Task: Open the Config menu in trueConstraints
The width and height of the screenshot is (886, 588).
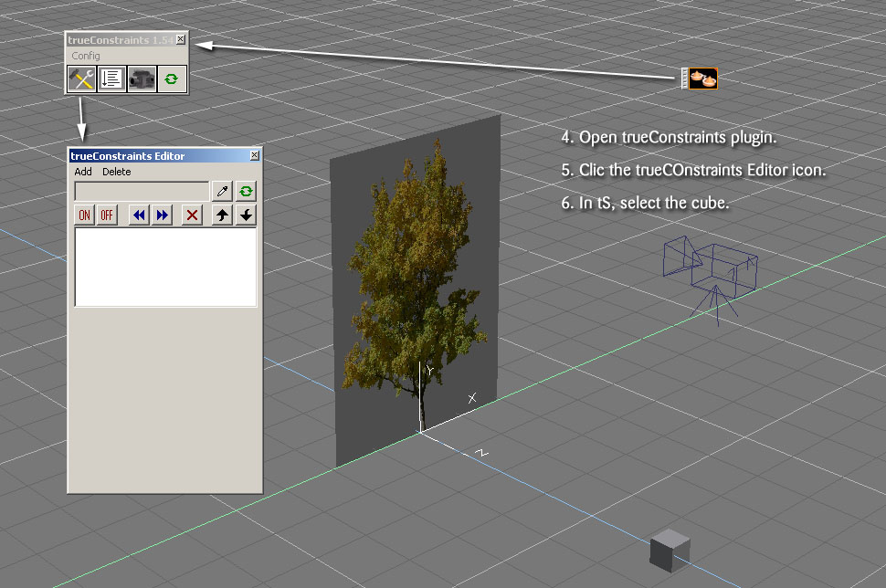Action: [86, 56]
